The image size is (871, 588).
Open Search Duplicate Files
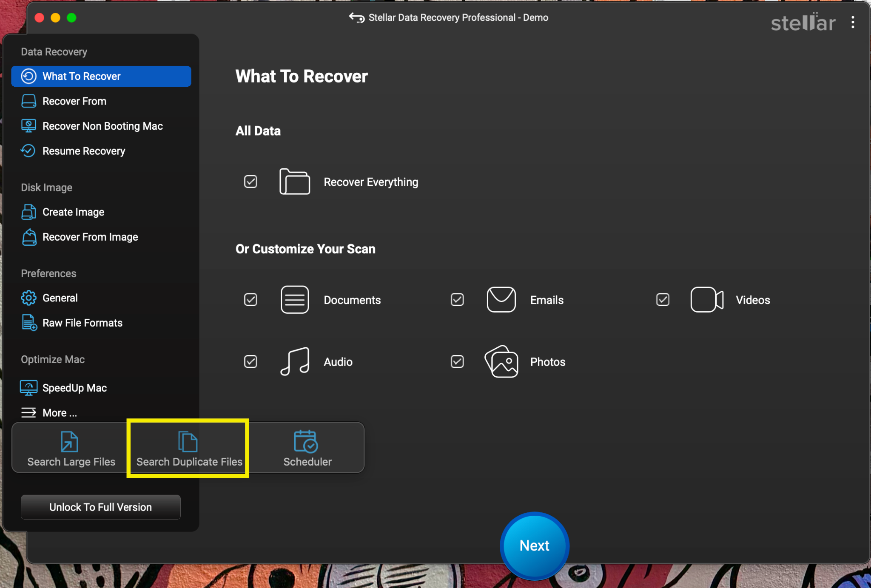point(188,447)
